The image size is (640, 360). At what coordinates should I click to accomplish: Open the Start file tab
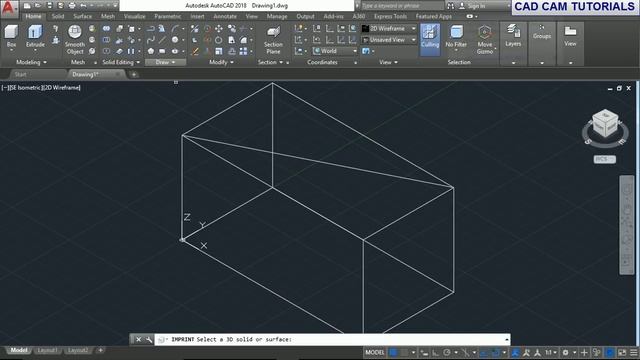(20, 74)
